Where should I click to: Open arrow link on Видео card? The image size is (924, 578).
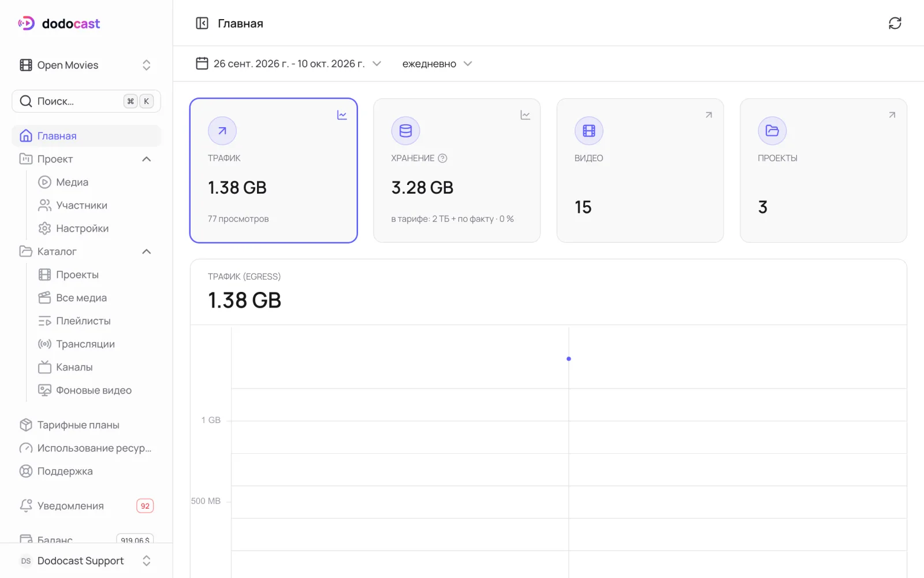tap(709, 115)
